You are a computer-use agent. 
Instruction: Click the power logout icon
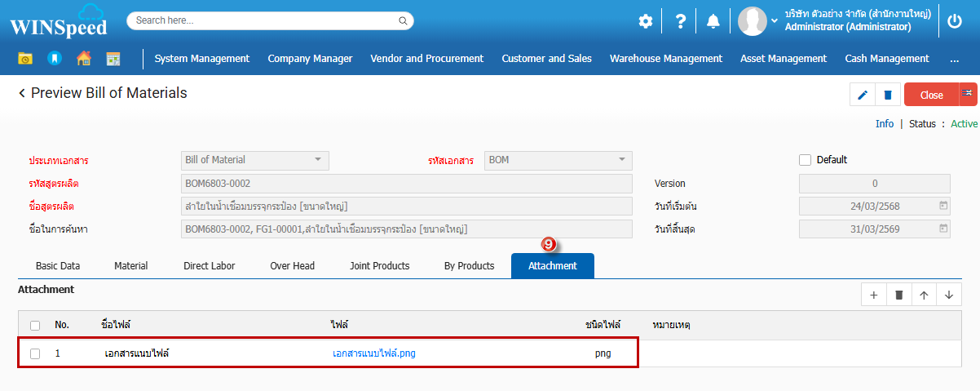pyautogui.click(x=955, y=22)
